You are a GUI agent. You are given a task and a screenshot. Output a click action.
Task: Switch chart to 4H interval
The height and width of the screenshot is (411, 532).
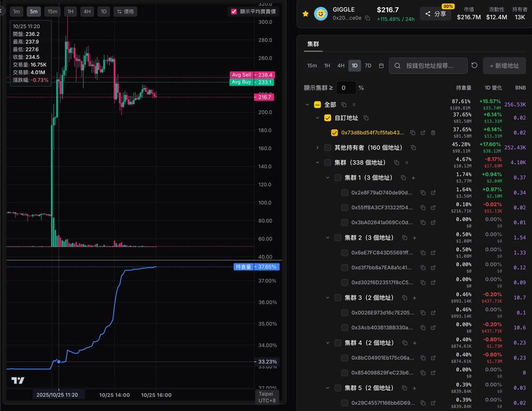tap(86, 12)
